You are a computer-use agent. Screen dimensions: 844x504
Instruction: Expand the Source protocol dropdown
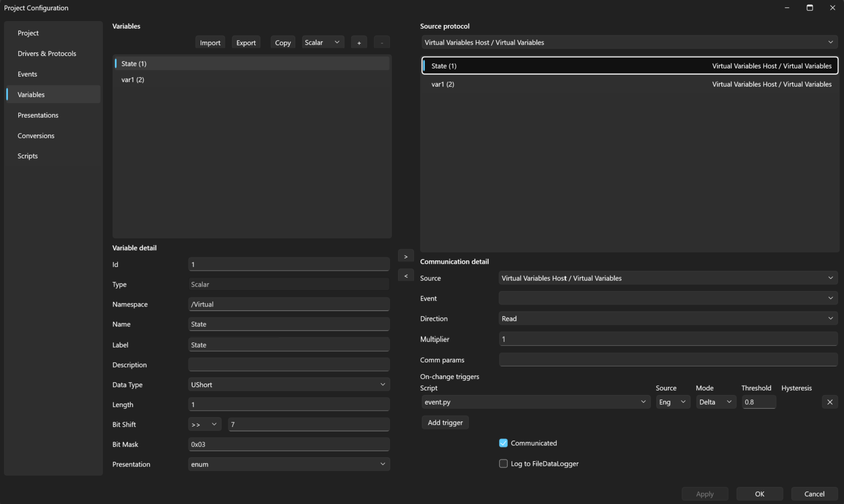(x=629, y=43)
